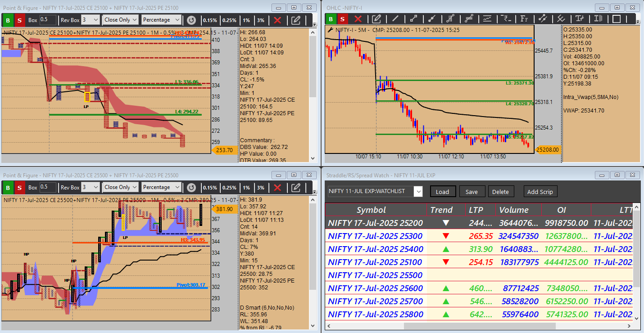Select the NIFTY 17-Jul-2025 25300 row
Viewport: 644px width, 333px height.
click(x=479, y=236)
